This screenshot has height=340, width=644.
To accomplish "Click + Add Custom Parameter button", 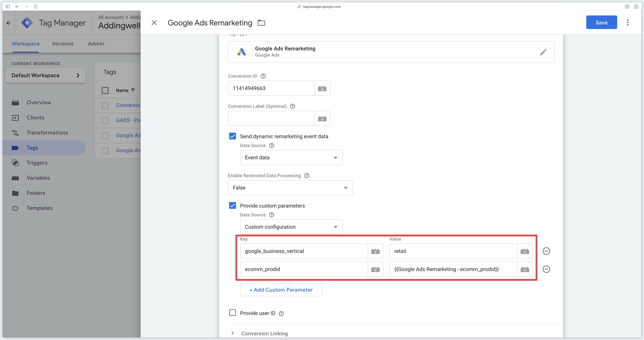I will tap(281, 290).
